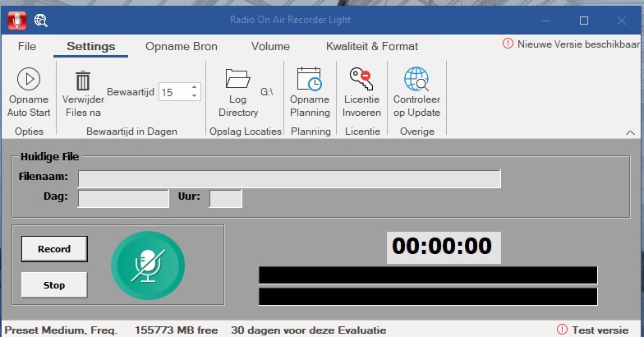
Task: Click the Verwijder Files na trash icon
Action: [83, 81]
